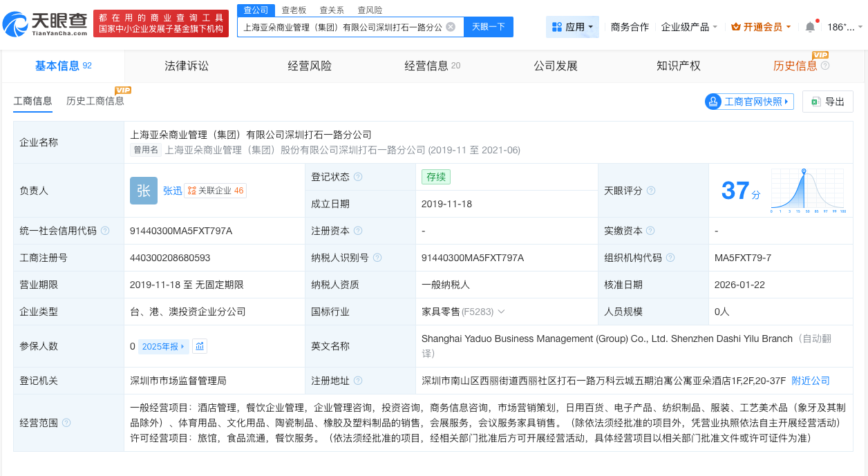
Task: Click the 一般纳税人 value
Action: (x=446, y=285)
